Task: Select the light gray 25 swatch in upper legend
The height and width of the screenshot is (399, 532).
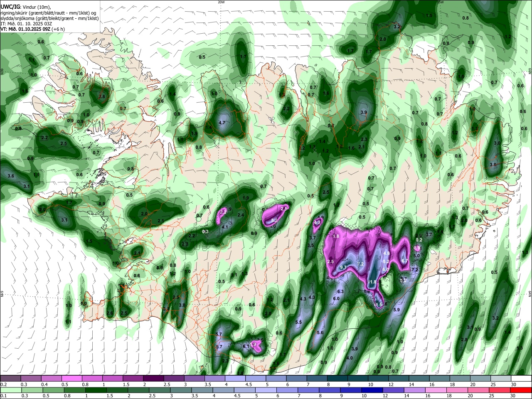Action: click(x=500, y=378)
